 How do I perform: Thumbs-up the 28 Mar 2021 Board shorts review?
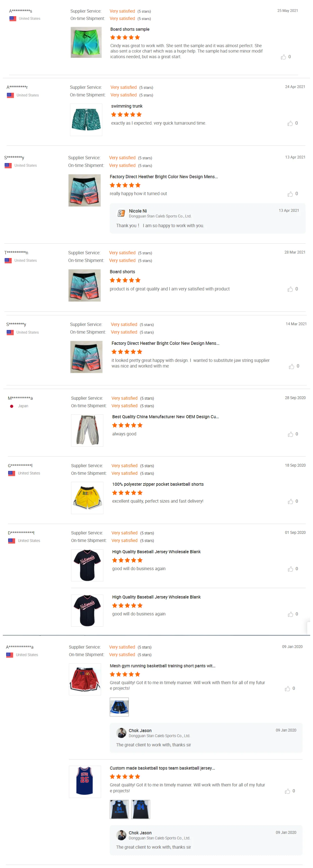pyautogui.click(x=290, y=289)
